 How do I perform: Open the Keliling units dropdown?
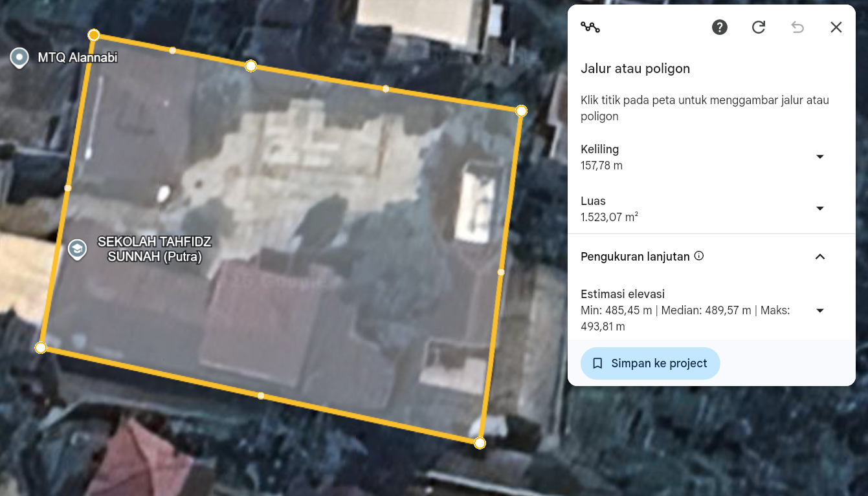820,156
